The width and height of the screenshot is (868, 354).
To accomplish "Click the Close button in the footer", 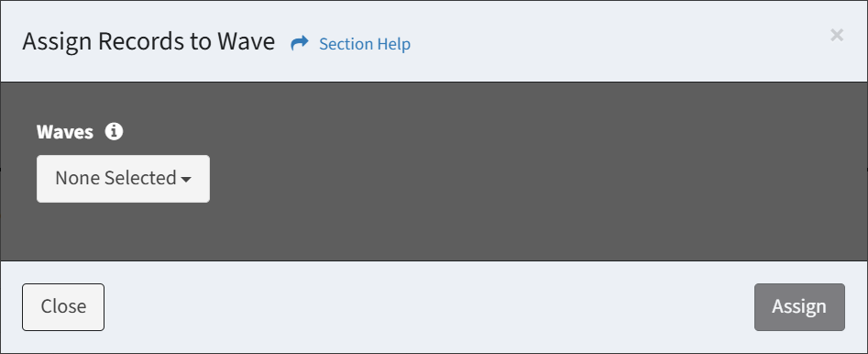I will 63,307.
